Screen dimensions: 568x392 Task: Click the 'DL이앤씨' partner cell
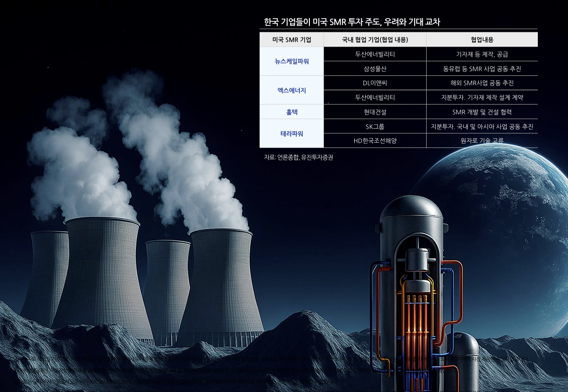[x=375, y=83]
